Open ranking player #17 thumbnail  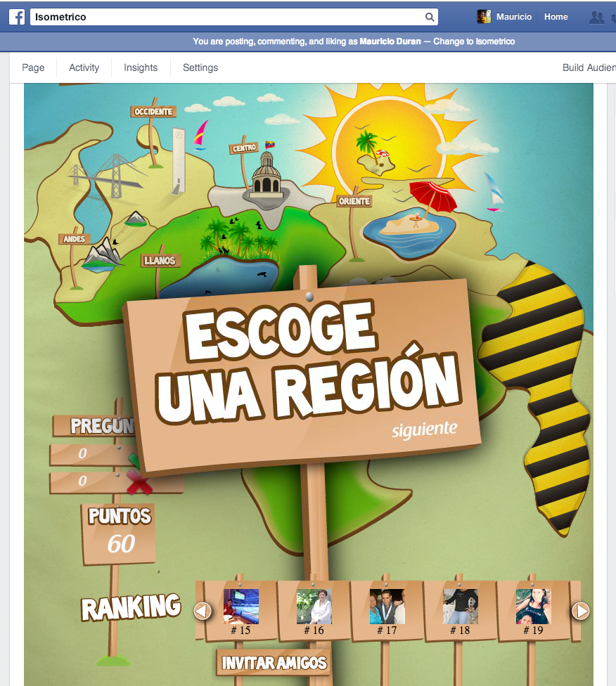point(387,606)
